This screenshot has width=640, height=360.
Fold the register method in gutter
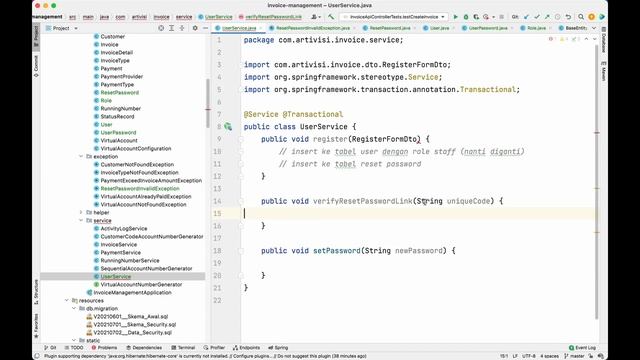pos(241,139)
